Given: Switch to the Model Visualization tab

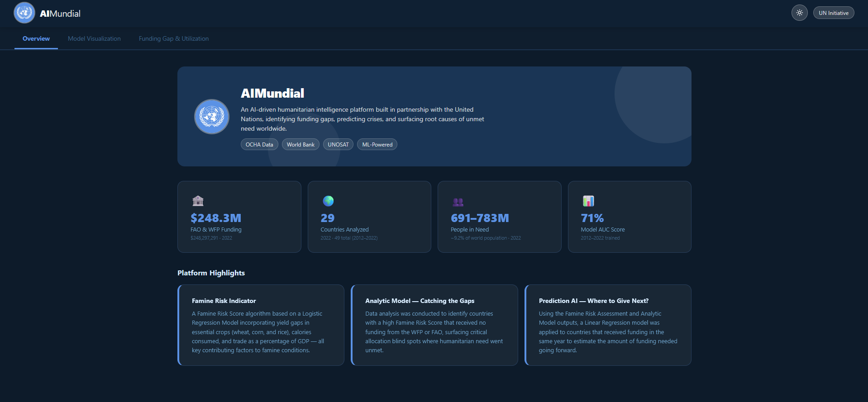Looking at the screenshot, I should click(94, 39).
